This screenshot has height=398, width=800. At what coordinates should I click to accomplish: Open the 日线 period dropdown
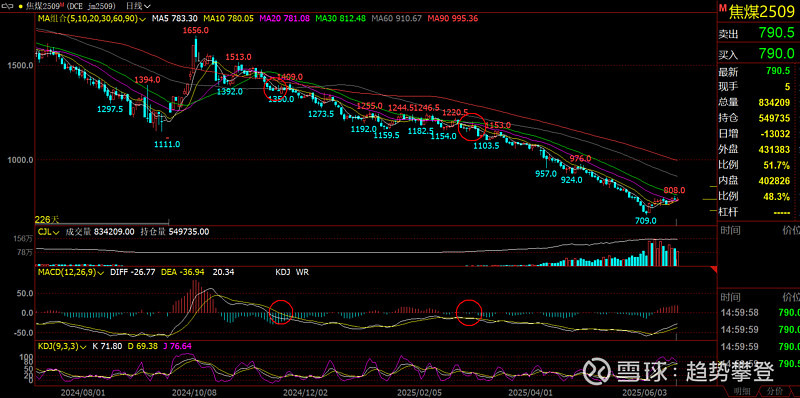click(x=138, y=7)
